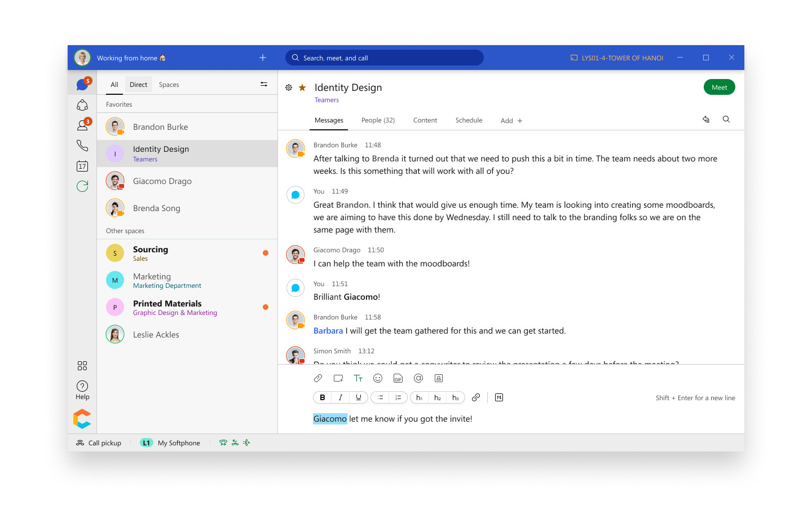Click the attach file paperclip icon
Screen dimensions: 812x508
[318, 378]
